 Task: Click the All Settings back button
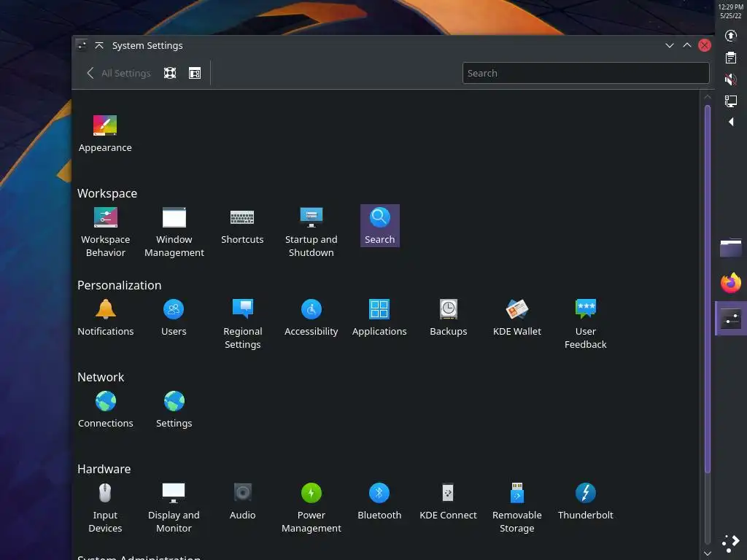(118, 73)
